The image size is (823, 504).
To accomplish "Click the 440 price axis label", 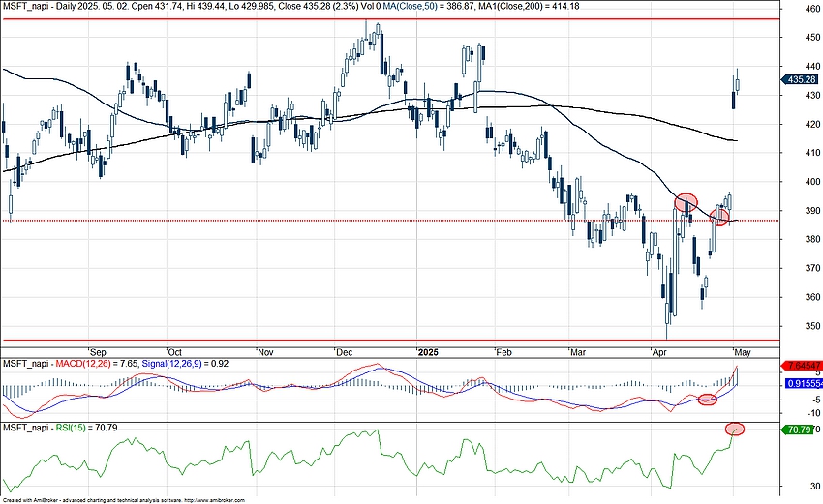I will 813,66.
